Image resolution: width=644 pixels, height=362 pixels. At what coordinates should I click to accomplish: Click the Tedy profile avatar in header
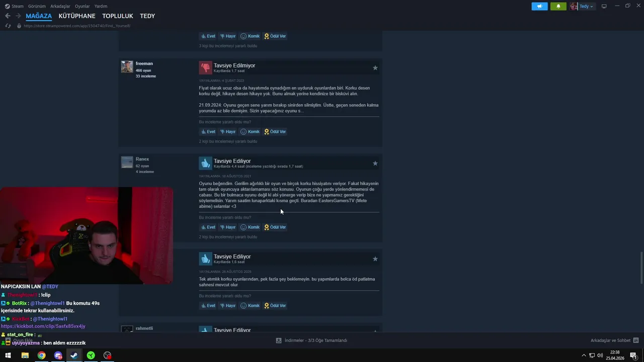574,6
